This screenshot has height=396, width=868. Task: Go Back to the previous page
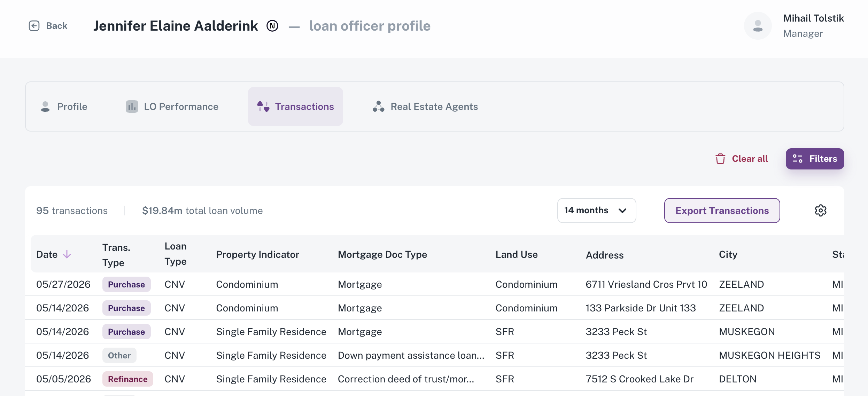pyautogui.click(x=48, y=26)
